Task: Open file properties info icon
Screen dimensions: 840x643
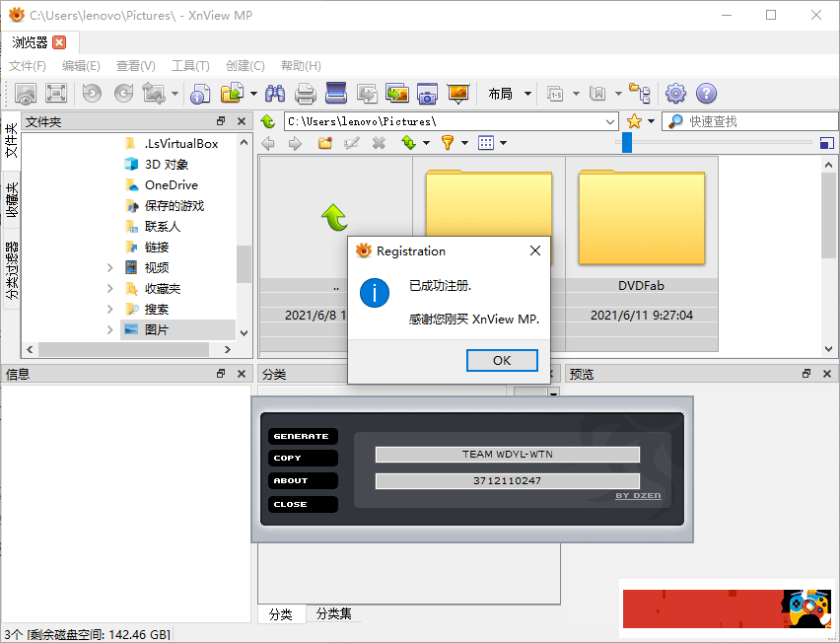Action: [200, 94]
